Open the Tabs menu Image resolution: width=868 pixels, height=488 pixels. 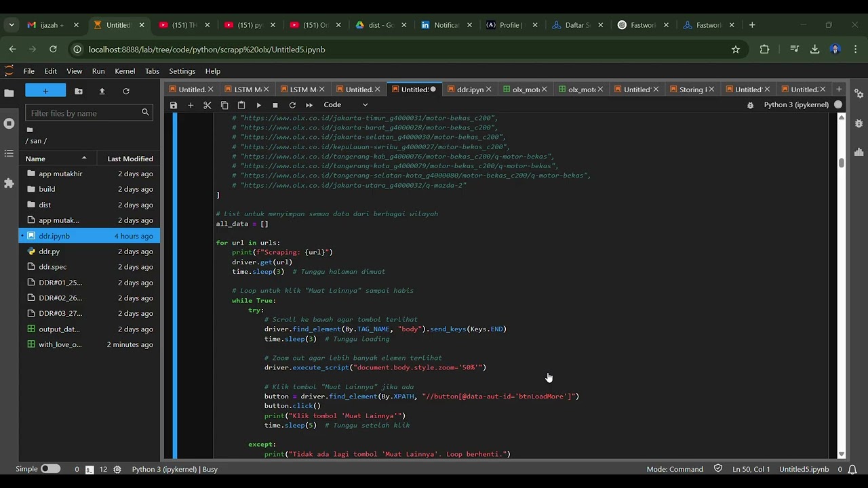153,71
